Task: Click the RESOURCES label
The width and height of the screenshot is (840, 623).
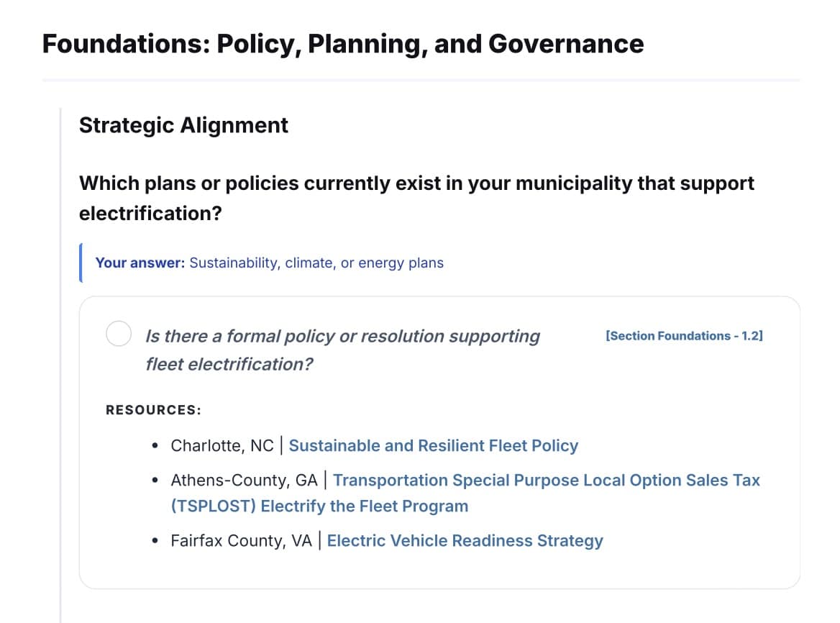Action: coord(153,410)
